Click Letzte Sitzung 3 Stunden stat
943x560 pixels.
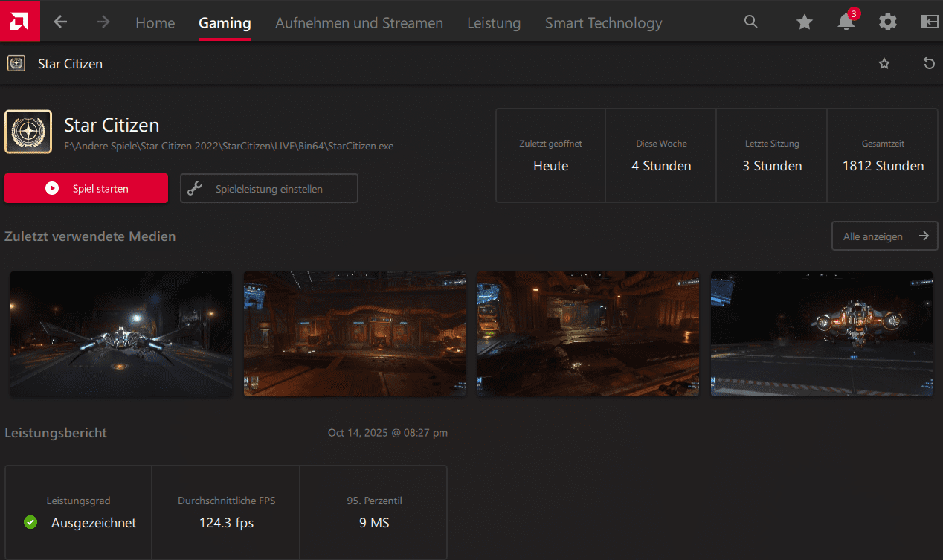(x=772, y=155)
